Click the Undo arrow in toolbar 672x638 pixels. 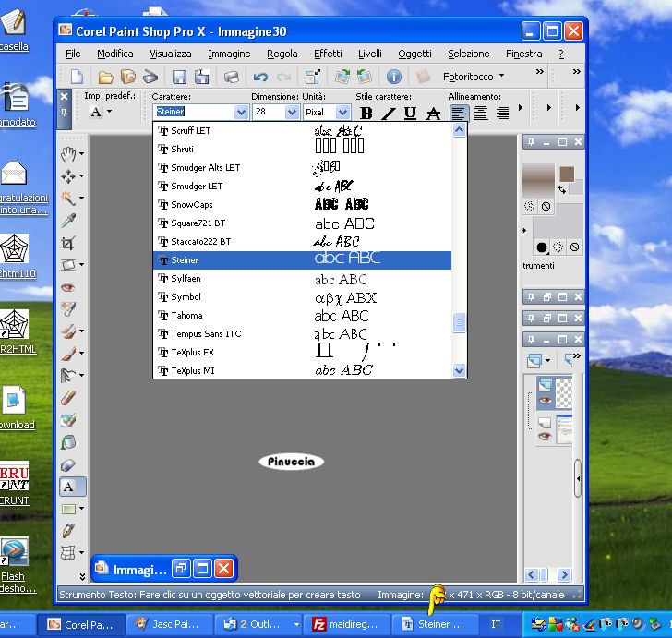click(261, 77)
